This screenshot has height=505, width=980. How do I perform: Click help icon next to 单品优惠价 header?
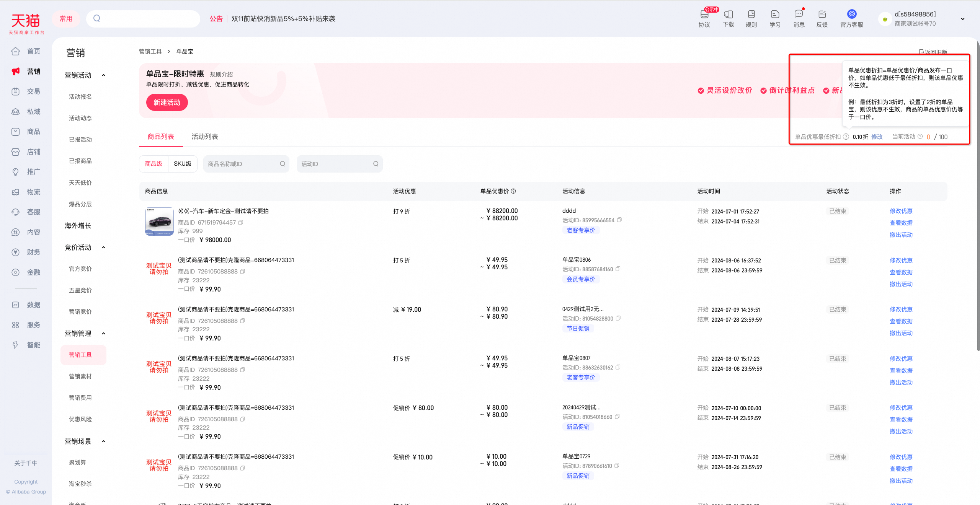pyautogui.click(x=513, y=191)
